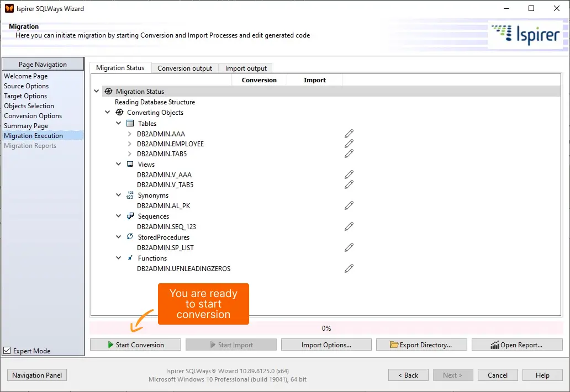Screen dimensions: 570x392
Task: Click the Export Directory button
Action: point(421,345)
